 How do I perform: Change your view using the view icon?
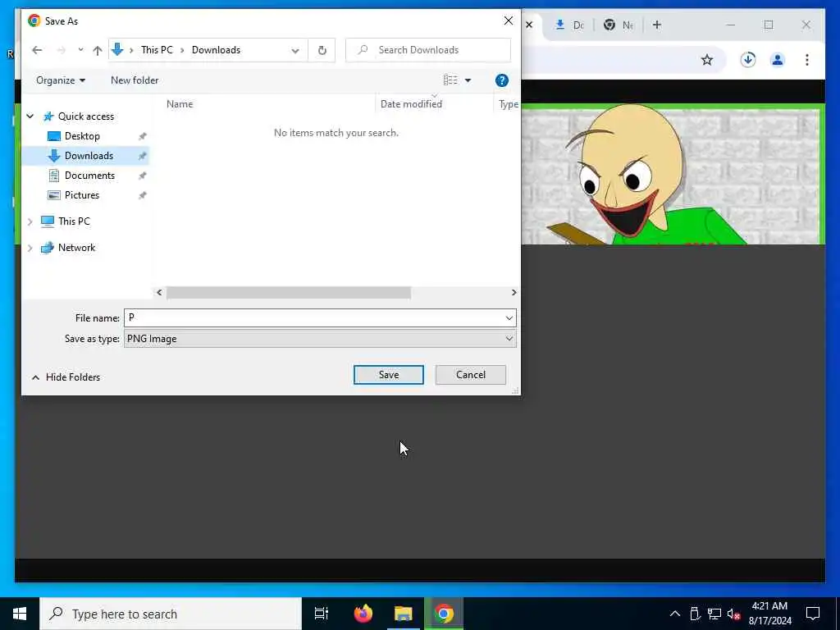click(450, 80)
